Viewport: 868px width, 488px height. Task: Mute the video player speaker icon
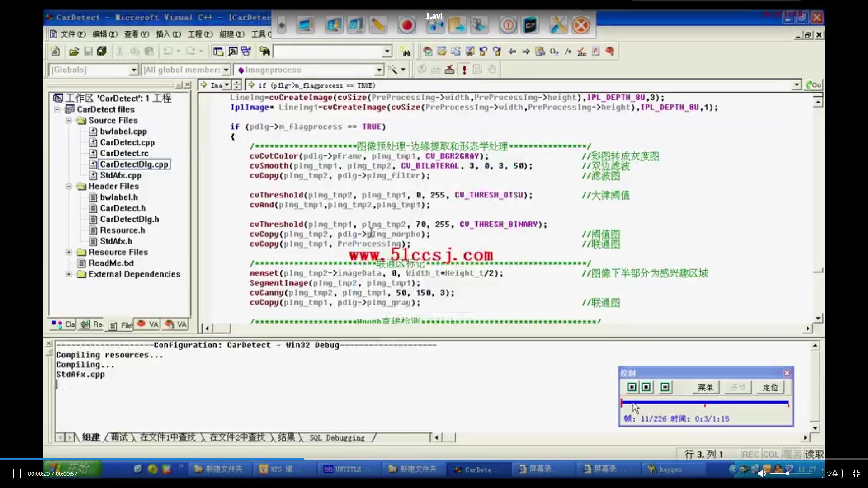tap(762, 474)
